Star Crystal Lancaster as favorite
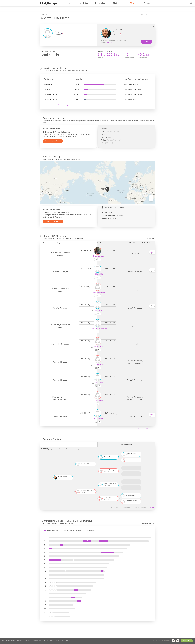The width and height of the screenshot is (195, 644). click(96, 259)
